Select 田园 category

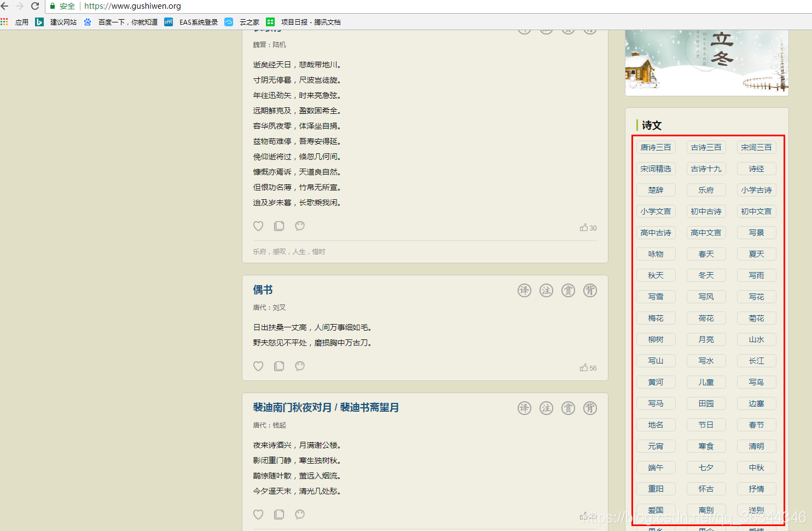point(706,403)
